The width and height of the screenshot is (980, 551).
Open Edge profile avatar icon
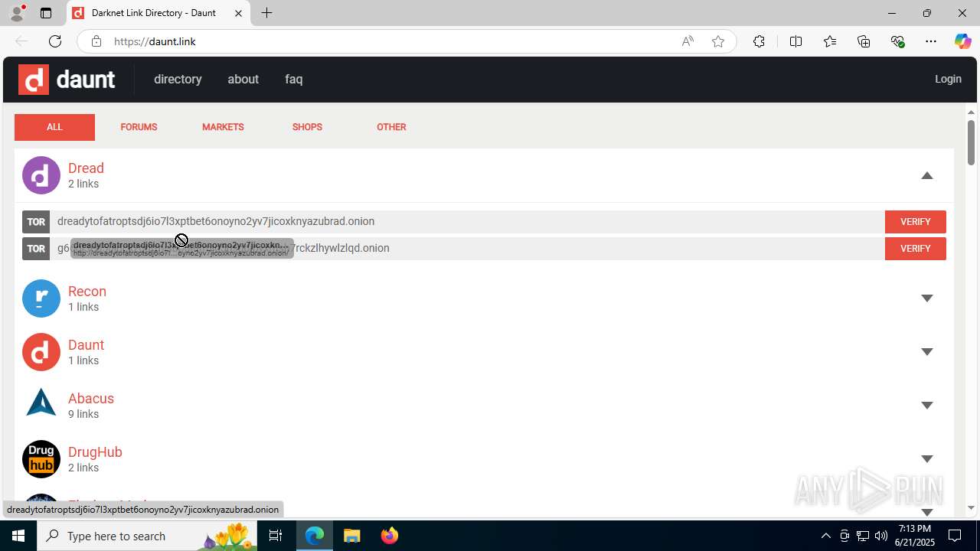(x=17, y=13)
